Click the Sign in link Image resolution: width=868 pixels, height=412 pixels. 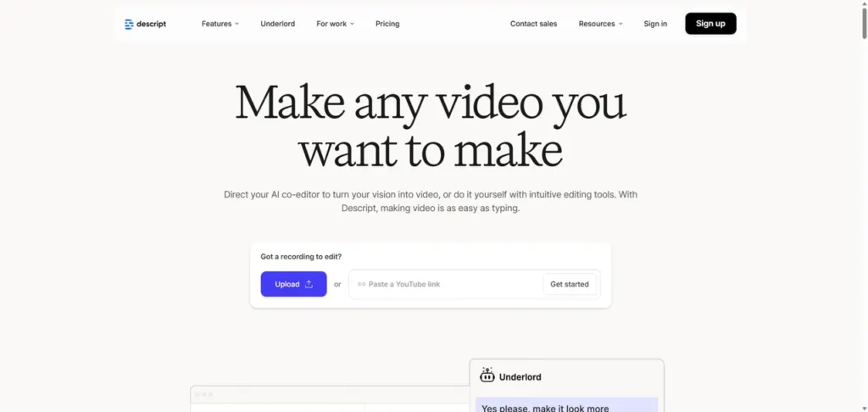(x=655, y=24)
